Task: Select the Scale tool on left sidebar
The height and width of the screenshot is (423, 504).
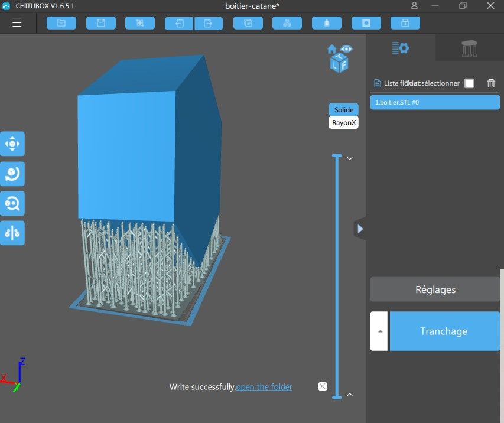Action: pos(12,203)
